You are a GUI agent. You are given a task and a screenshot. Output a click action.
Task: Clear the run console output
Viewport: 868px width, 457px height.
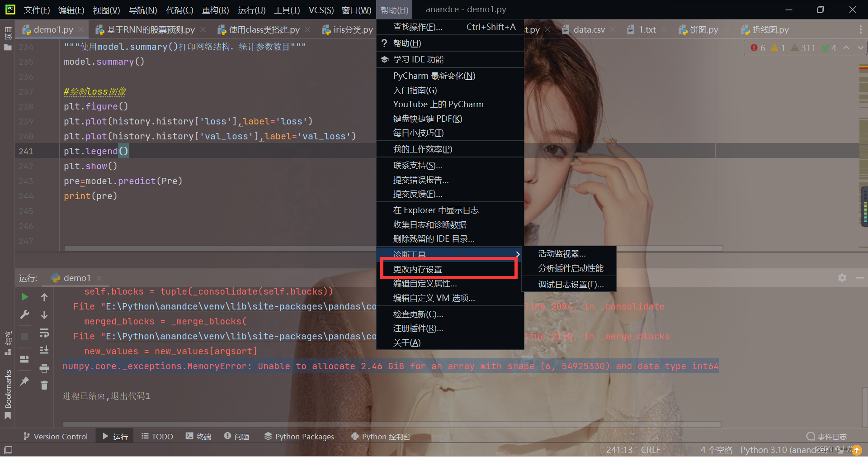(44, 385)
